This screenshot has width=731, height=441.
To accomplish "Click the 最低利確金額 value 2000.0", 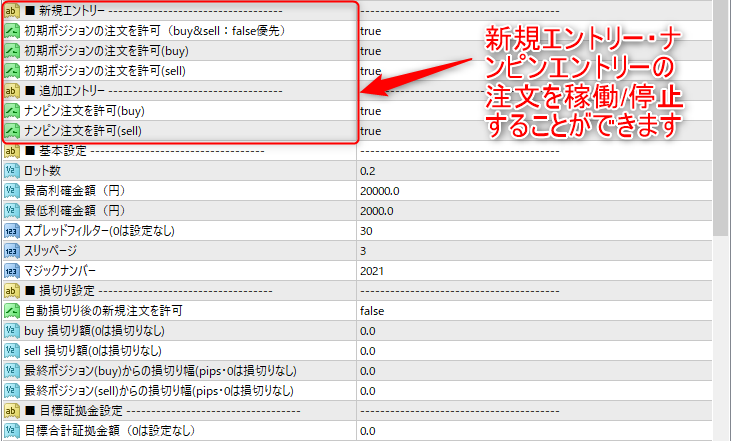I will pyautogui.click(x=377, y=211).
